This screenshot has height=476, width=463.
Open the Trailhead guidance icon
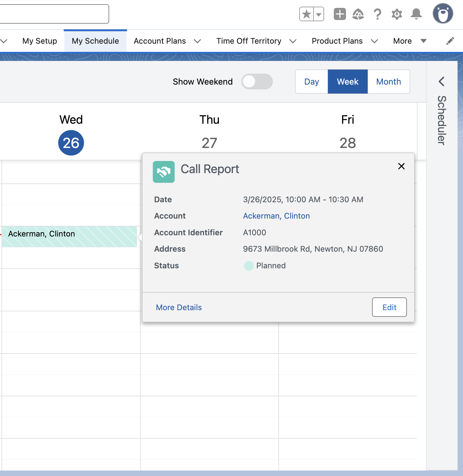coord(358,14)
